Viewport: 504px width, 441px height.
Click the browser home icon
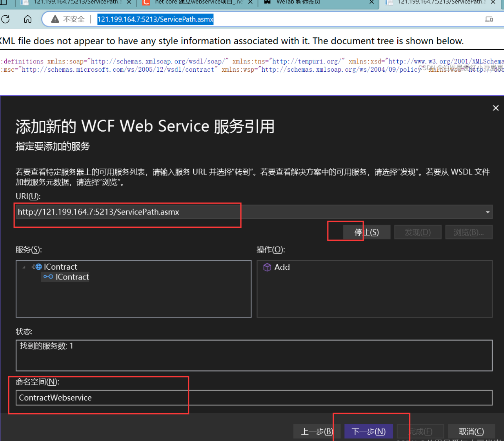[x=27, y=19]
